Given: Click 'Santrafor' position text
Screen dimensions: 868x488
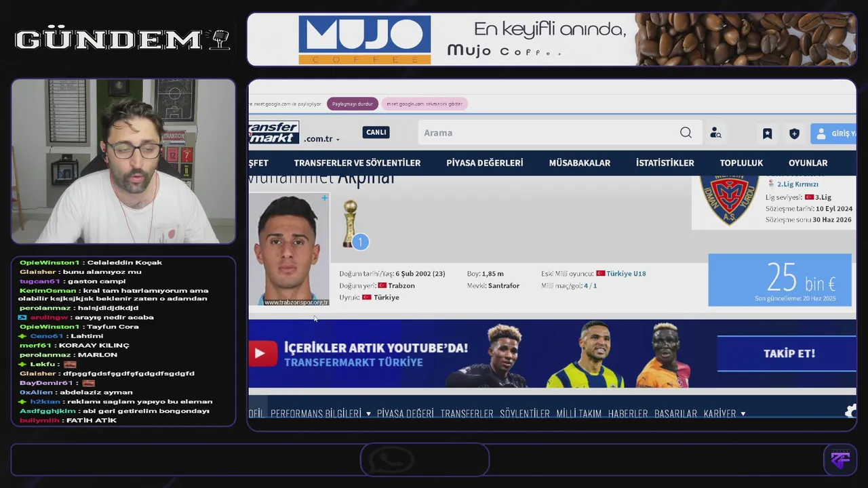Looking at the screenshot, I should coord(504,285).
